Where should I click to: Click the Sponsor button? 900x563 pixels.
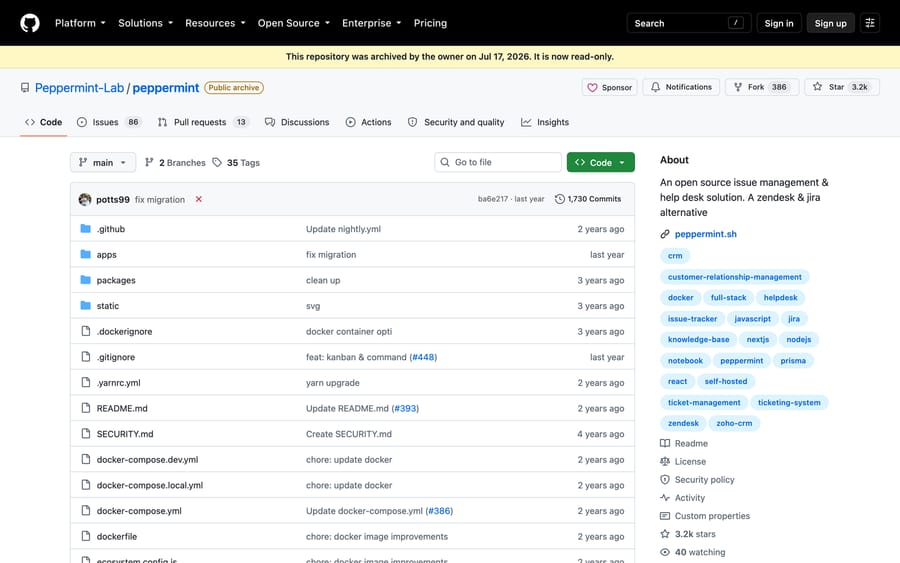(x=609, y=87)
